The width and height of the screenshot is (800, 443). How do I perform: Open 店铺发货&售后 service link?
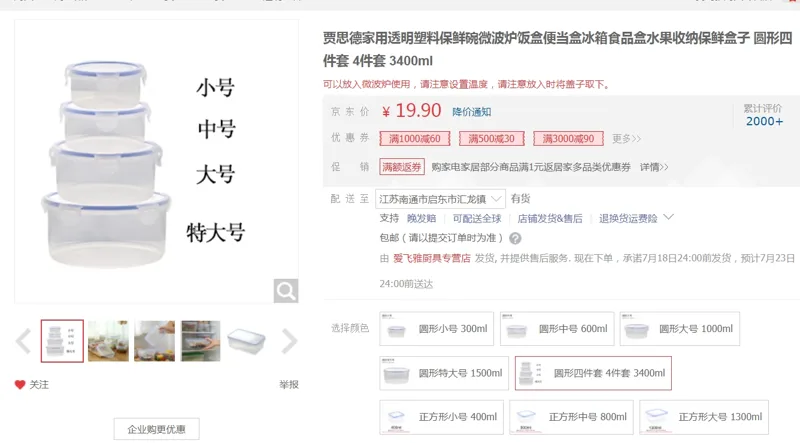click(x=550, y=218)
